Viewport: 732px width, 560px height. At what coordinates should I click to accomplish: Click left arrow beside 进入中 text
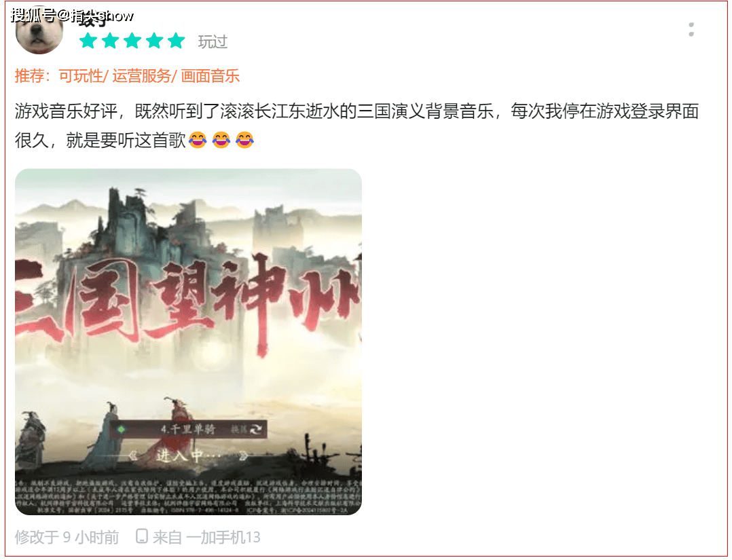pos(133,455)
